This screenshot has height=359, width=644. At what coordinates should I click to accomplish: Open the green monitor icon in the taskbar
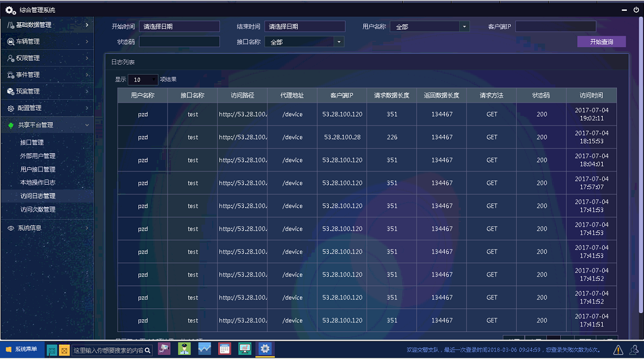pos(245,349)
